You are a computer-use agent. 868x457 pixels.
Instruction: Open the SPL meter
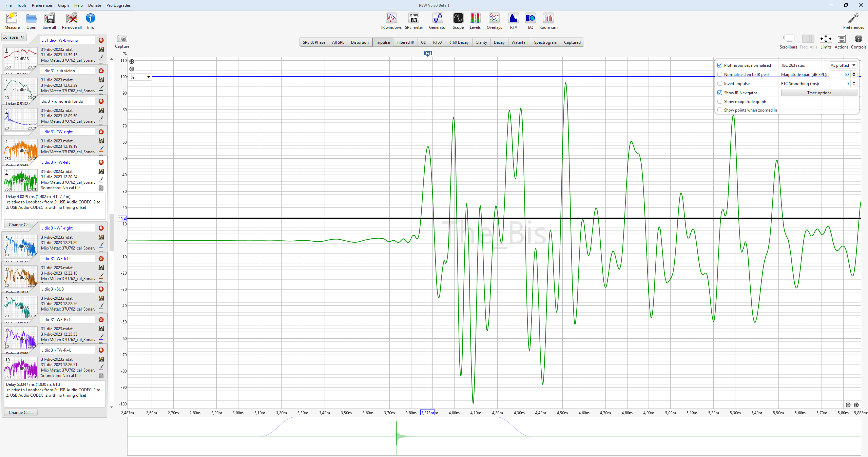414,21
